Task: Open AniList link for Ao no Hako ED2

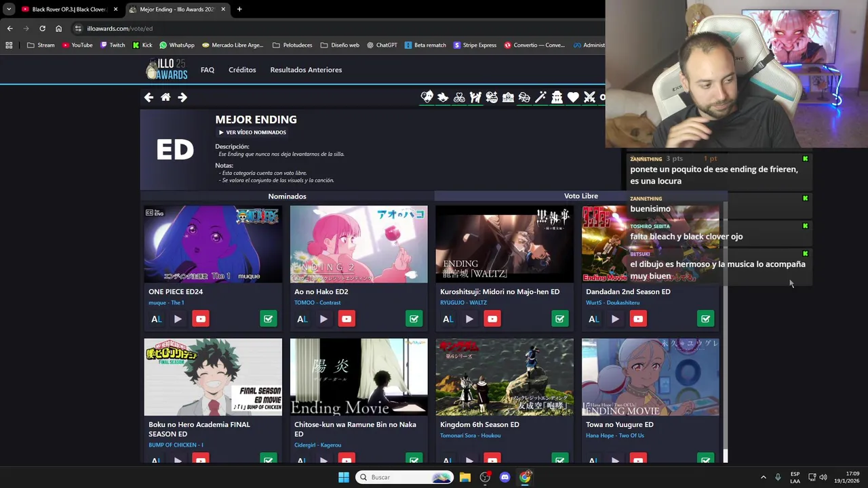Action: pos(302,319)
